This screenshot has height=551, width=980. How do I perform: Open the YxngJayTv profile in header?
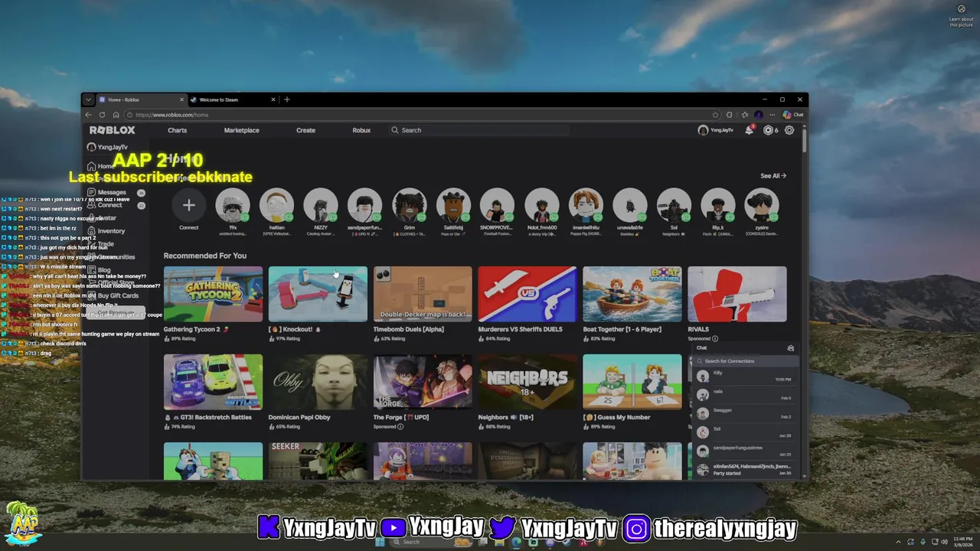(x=715, y=130)
